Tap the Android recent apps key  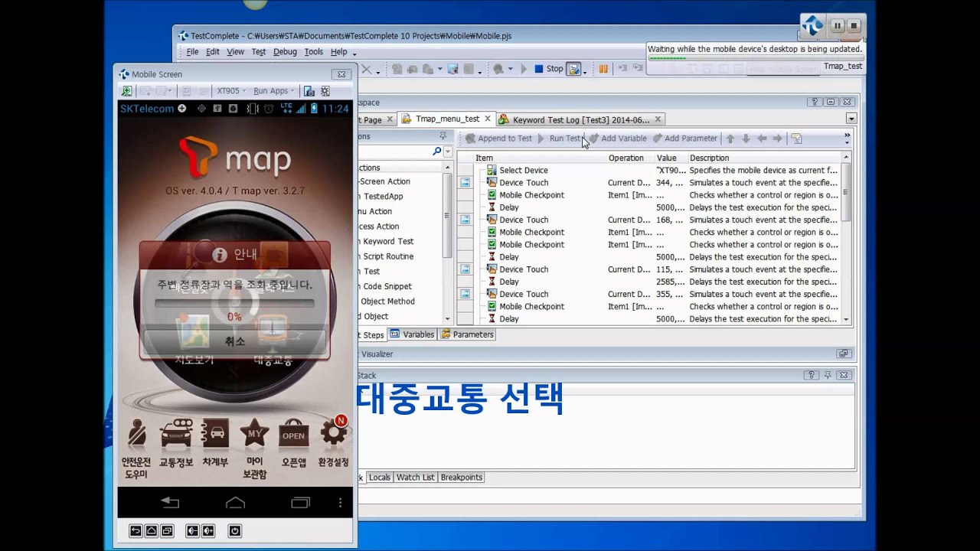(301, 503)
